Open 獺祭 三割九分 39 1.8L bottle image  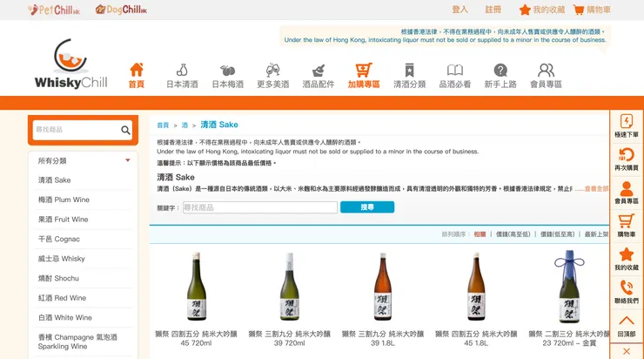(383, 286)
